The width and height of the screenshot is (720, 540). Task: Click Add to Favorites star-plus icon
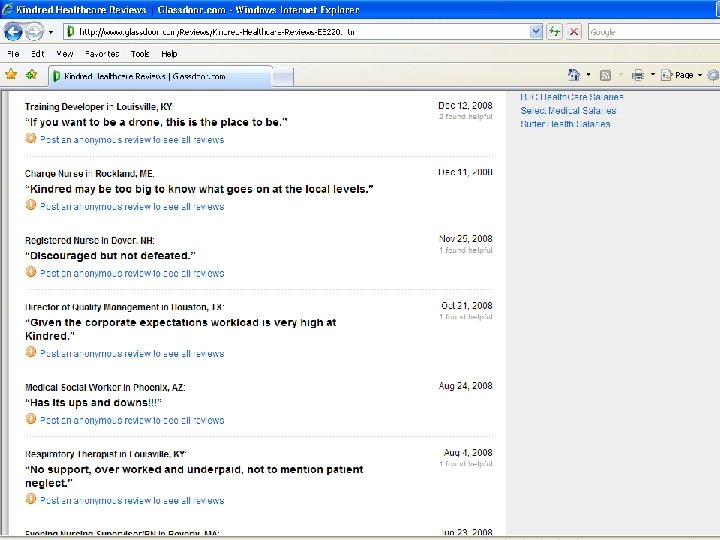31,74
